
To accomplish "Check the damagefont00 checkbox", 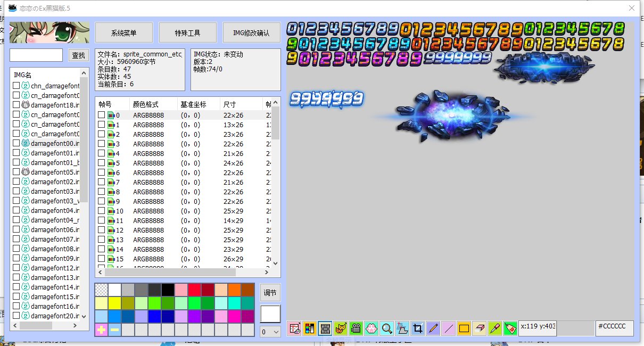I will pyautogui.click(x=16, y=143).
